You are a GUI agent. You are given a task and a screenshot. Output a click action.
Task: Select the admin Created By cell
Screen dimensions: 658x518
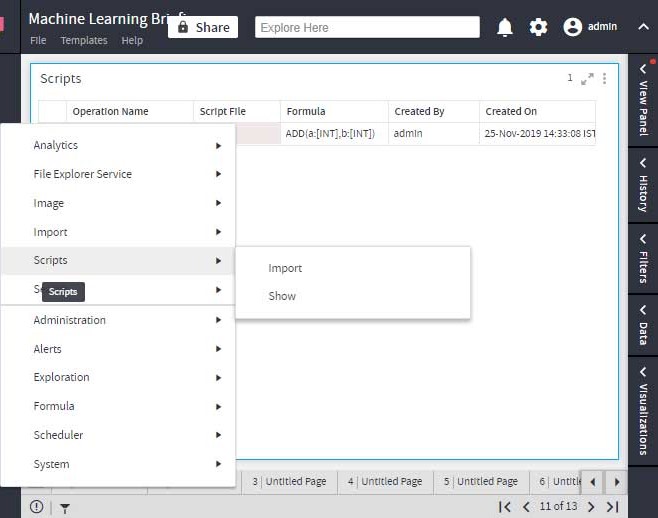433,134
